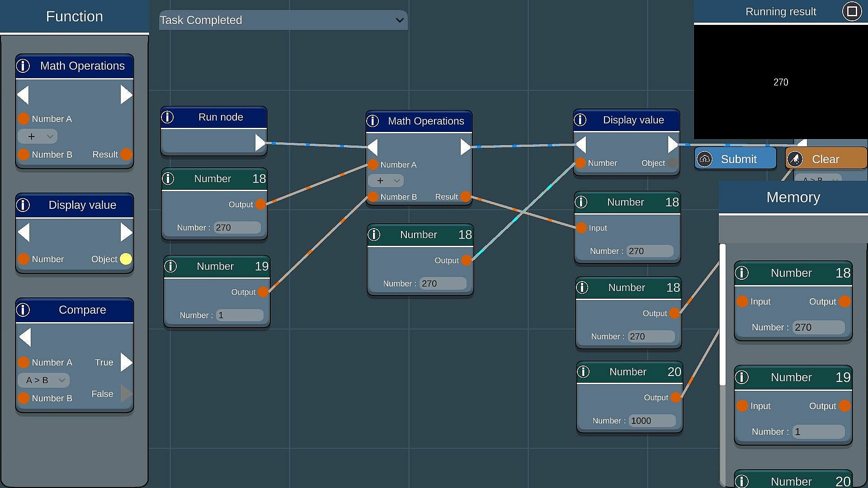Click info icon on canvas Display value node
This screenshot has width=868, height=488.
click(x=580, y=120)
